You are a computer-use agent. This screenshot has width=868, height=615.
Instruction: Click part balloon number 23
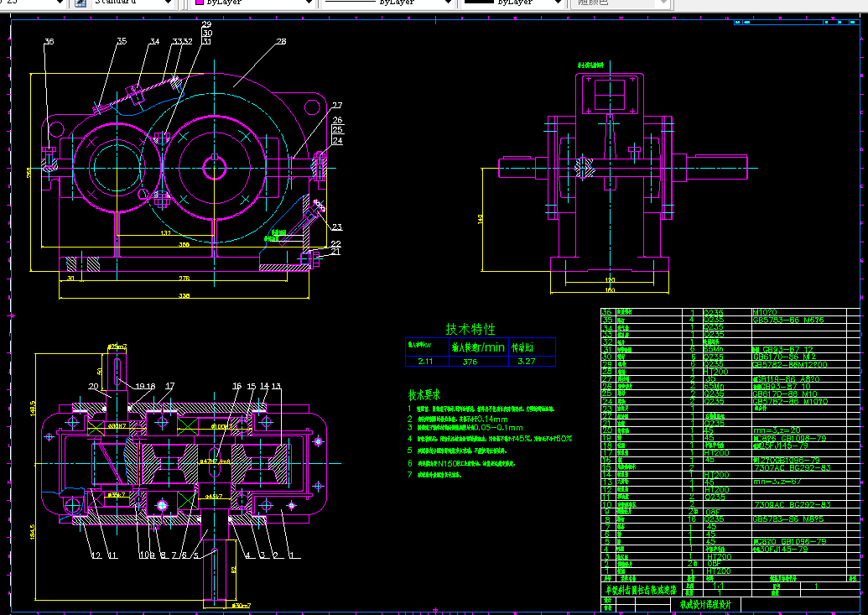(x=337, y=227)
